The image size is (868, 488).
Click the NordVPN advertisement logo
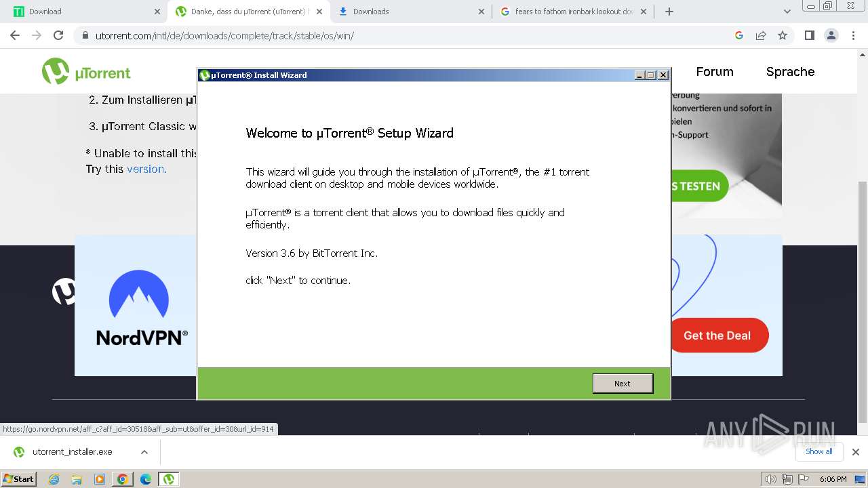141,308
